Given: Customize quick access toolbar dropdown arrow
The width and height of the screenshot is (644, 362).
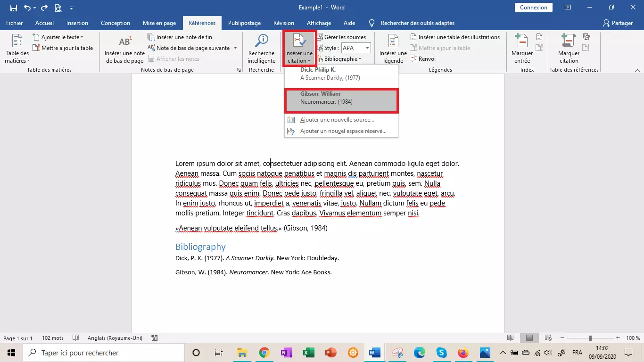Looking at the screenshot, I should point(72,8).
